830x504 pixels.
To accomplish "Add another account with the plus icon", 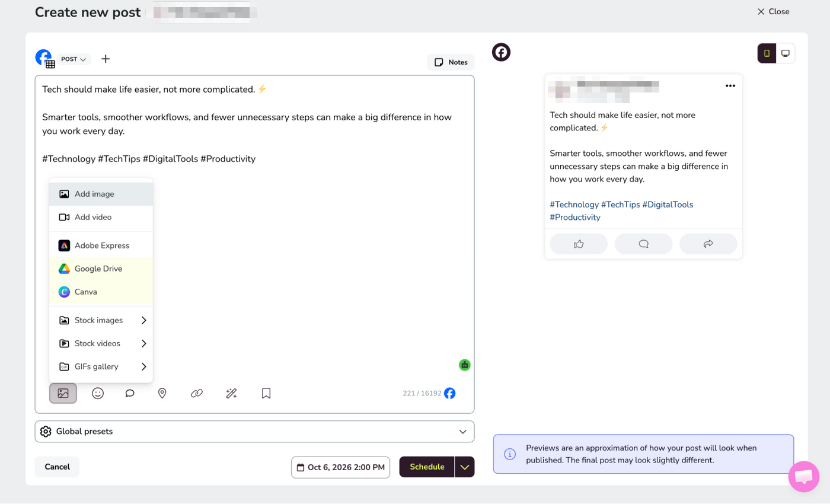I will 106,59.
